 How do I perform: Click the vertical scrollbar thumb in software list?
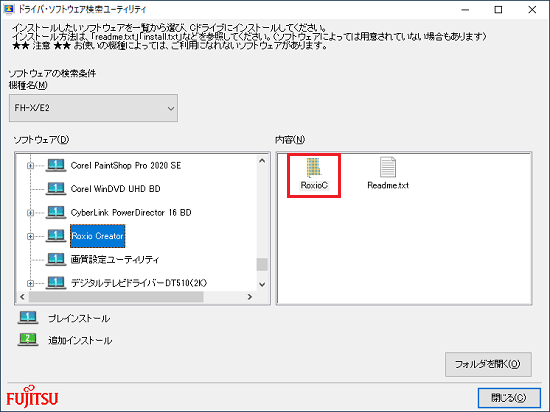(262, 264)
